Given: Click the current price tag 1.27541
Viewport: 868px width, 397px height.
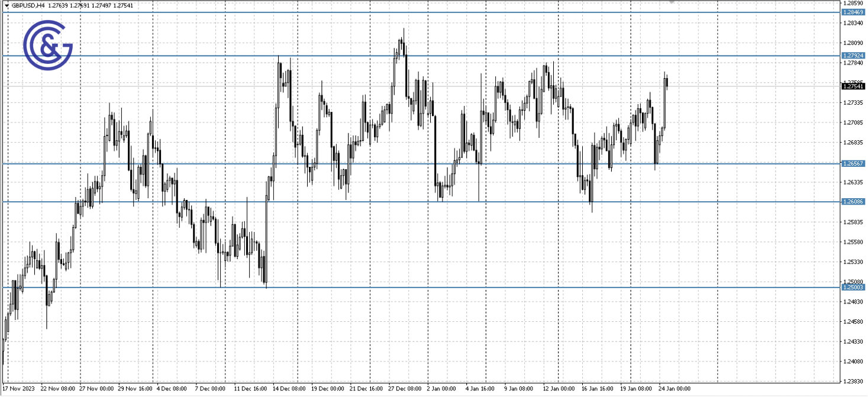Looking at the screenshot, I should 852,85.
